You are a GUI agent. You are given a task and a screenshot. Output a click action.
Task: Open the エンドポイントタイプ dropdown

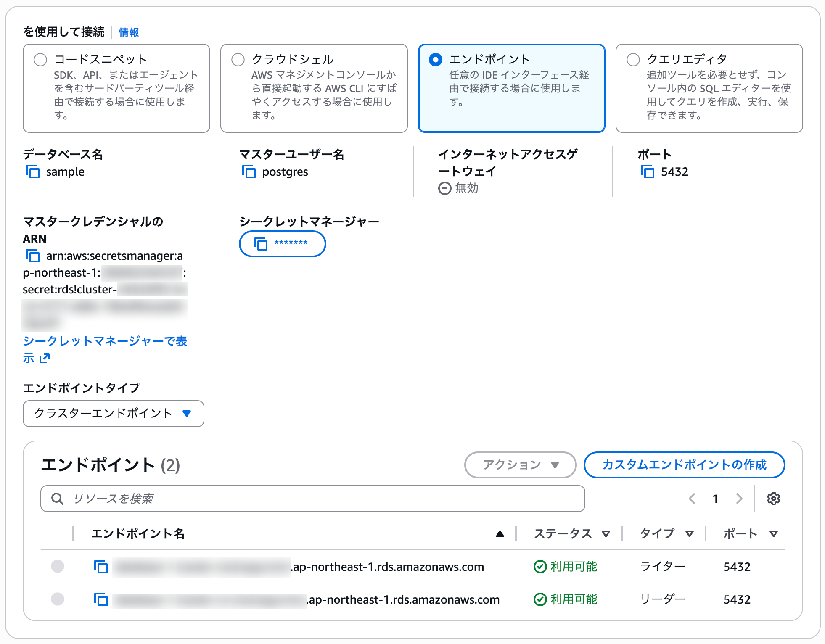coord(114,414)
